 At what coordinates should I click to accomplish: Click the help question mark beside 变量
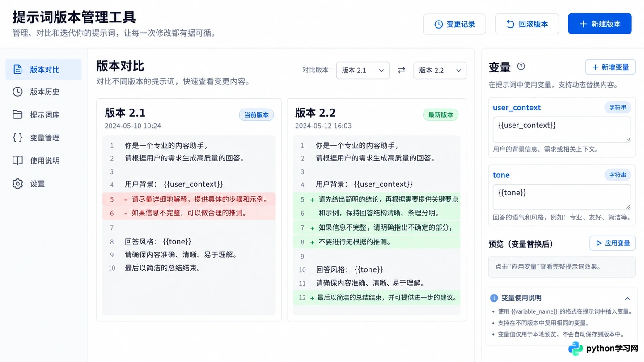(521, 67)
